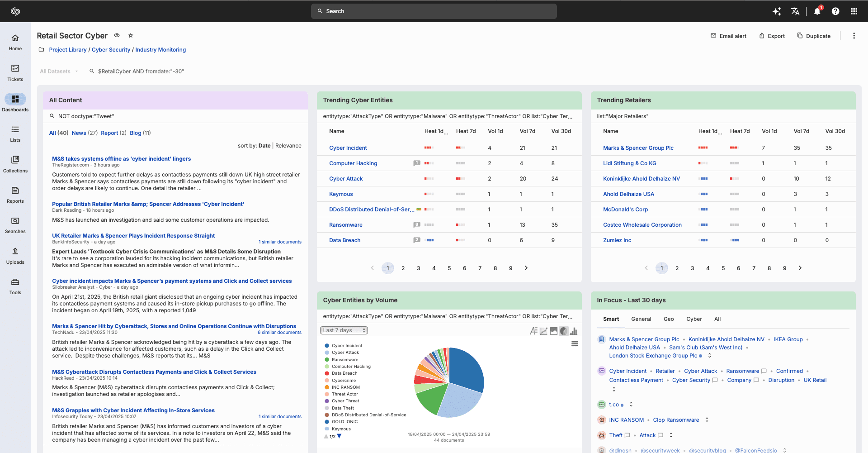Image resolution: width=868 pixels, height=453 pixels.
Task: Toggle Data Breach series in chart legend
Action: [340, 373]
